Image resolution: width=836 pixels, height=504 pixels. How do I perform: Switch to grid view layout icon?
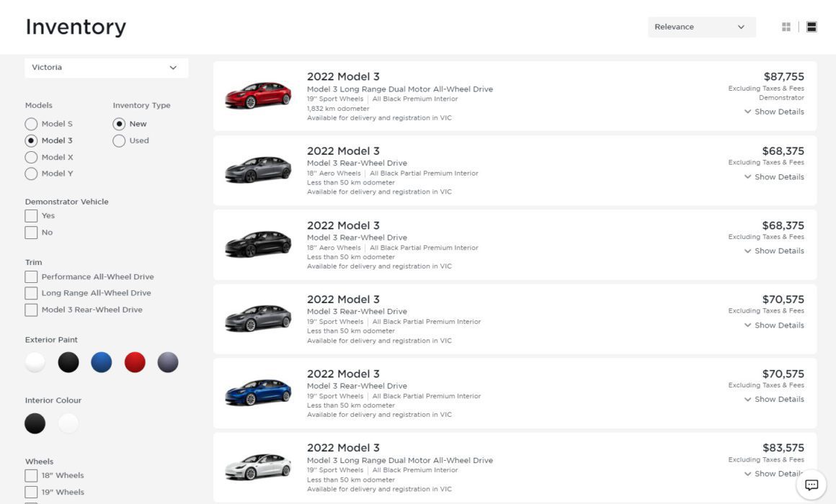click(x=786, y=27)
